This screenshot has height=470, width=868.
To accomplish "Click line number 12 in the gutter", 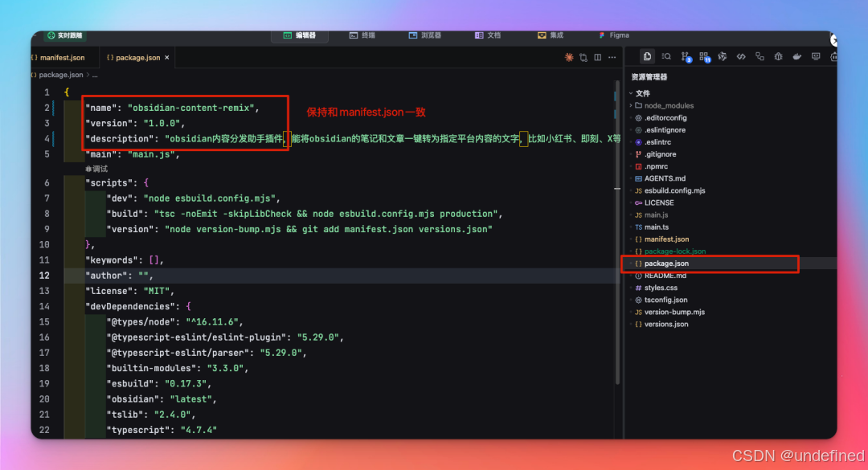I will pyautogui.click(x=43, y=276).
